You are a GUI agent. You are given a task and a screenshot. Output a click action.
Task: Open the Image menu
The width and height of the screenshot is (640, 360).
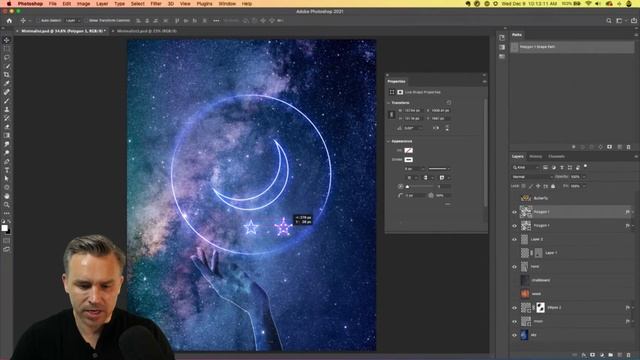pos(83,4)
